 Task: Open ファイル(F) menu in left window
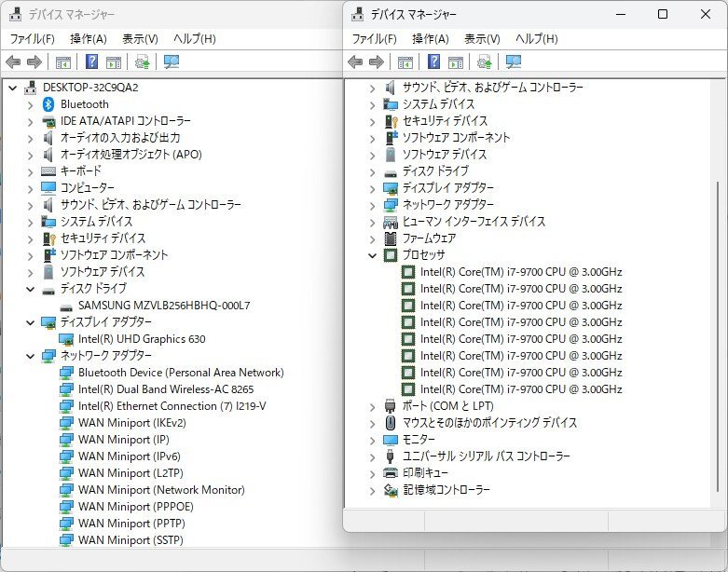[x=32, y=39]
